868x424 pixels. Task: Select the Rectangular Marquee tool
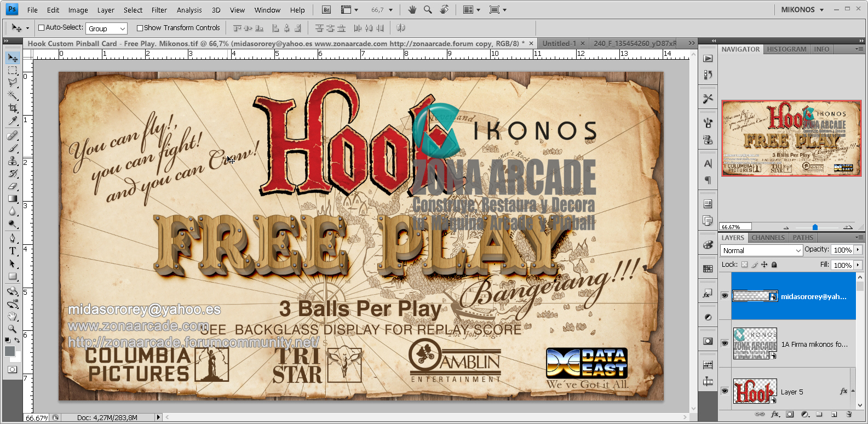click(x=13, y=71)
